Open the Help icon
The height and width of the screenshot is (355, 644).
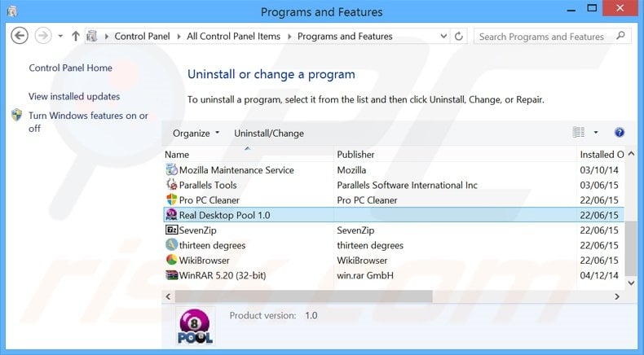(x=620, y=132)
